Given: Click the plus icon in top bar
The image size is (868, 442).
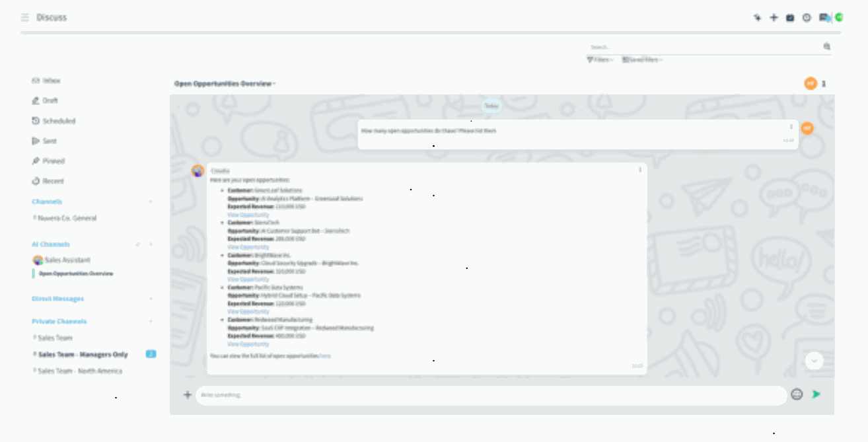Looking at the screenshot, I should (774, 18).
